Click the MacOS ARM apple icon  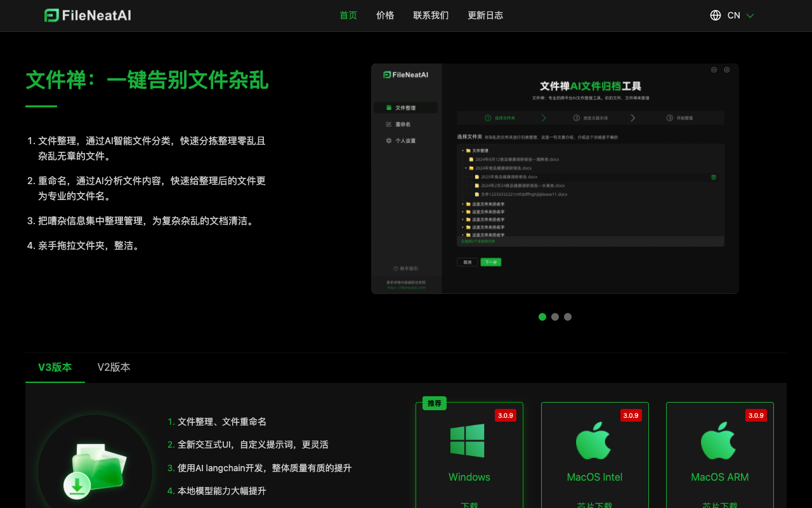(x=718, y=440)
